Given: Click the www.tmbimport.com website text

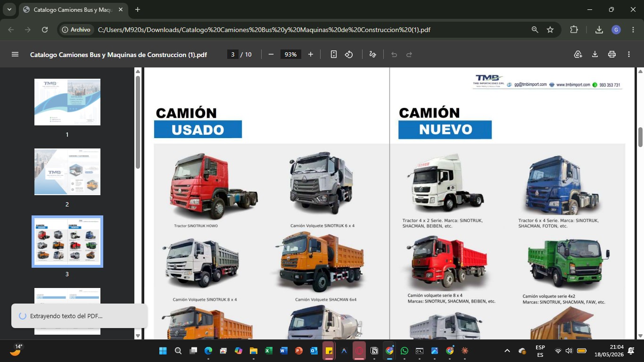Looking at the screenshot, I should pyautogui.click(x=573, y=85).
